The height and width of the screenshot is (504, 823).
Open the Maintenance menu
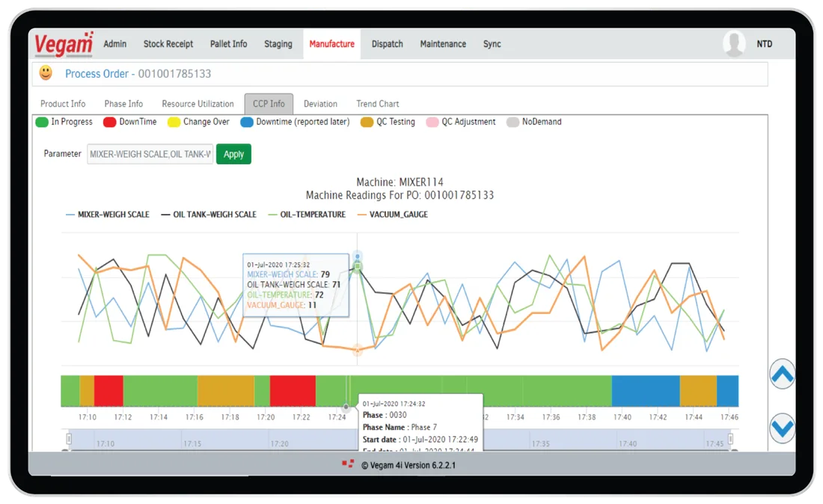443,44
